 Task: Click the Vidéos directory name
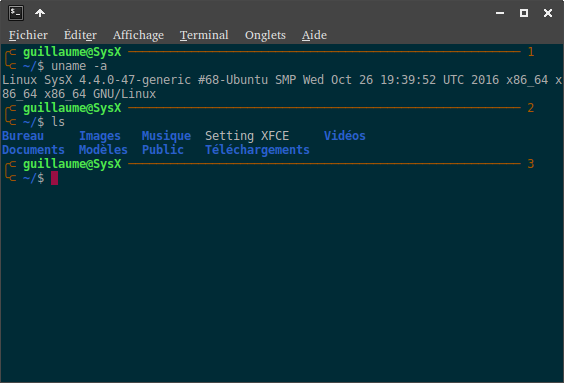(345, 136)
